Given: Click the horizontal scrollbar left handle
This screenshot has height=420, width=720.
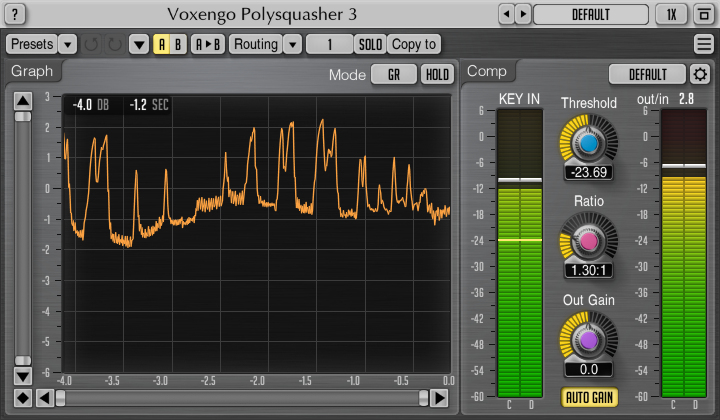Looking at the screenshot, I should [x=60, y=398].
